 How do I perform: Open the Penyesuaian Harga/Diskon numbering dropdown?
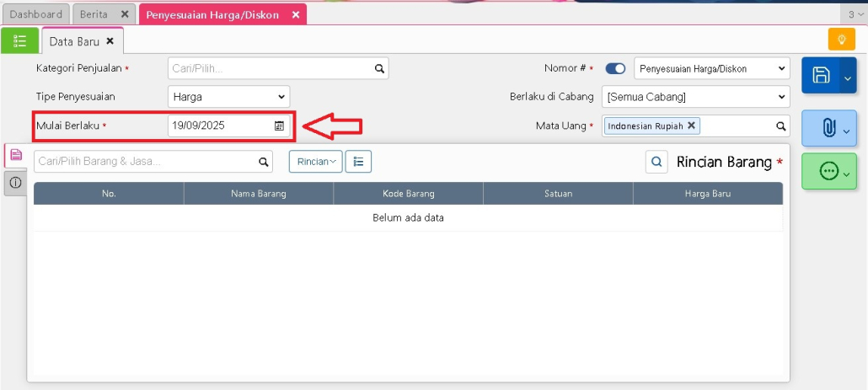click(x=710, y=68)
